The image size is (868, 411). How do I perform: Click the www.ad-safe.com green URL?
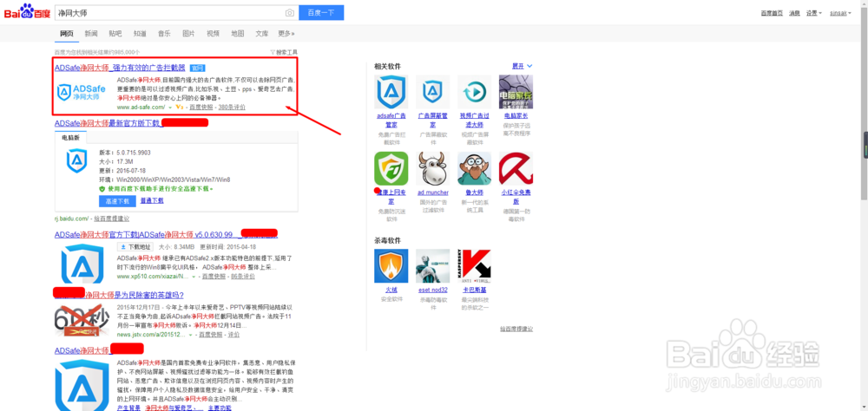point(141,108)
